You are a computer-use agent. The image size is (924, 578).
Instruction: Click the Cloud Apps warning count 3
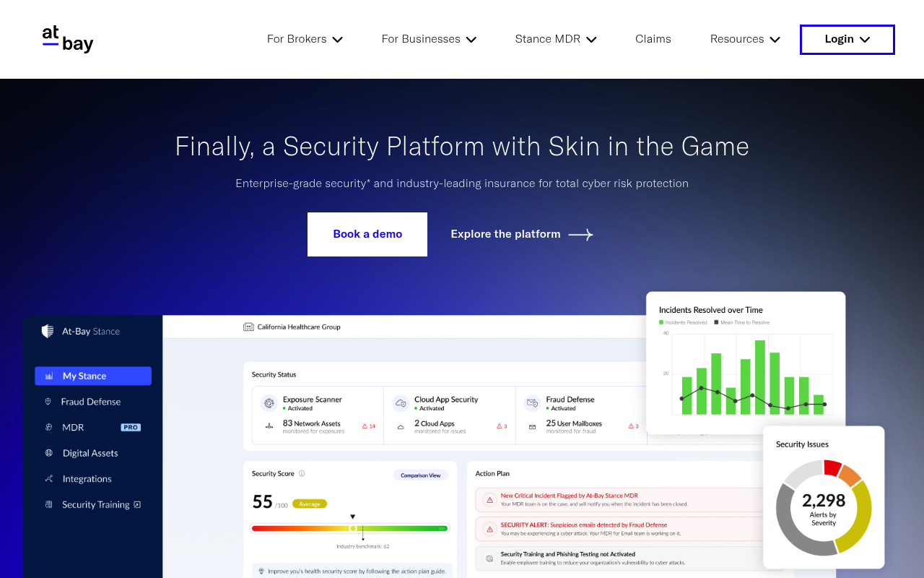[x=502, y=426]
